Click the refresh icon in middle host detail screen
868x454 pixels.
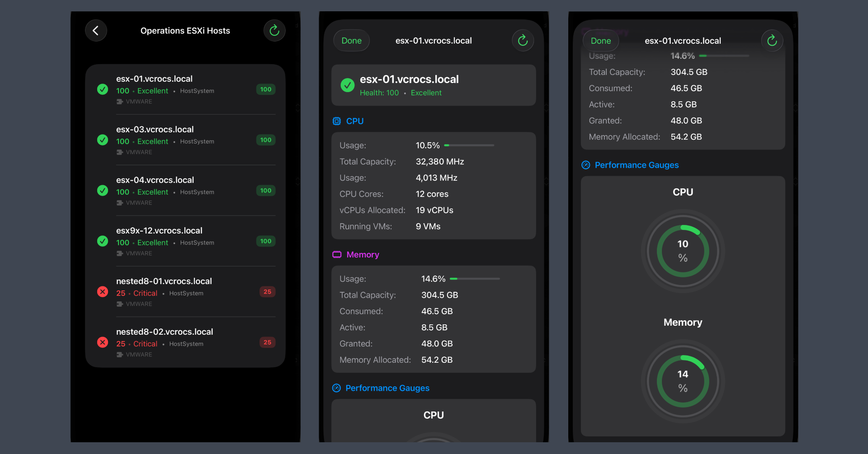click(523, 41)
